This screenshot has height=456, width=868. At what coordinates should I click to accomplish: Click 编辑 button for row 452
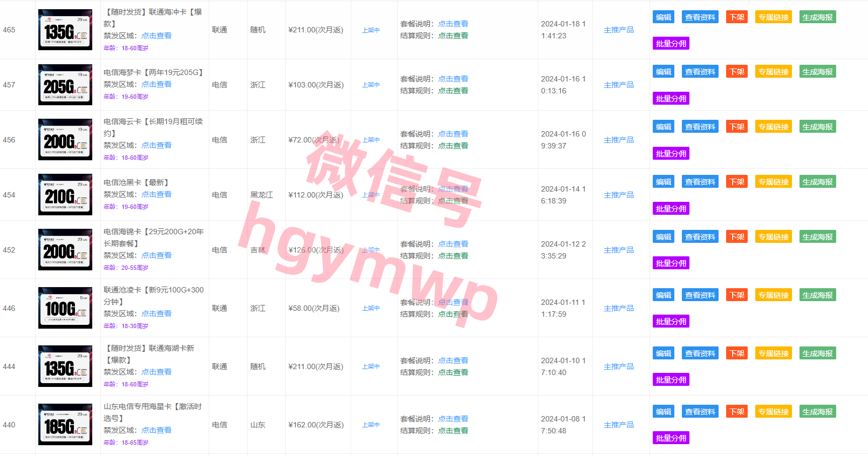(664, 237)
